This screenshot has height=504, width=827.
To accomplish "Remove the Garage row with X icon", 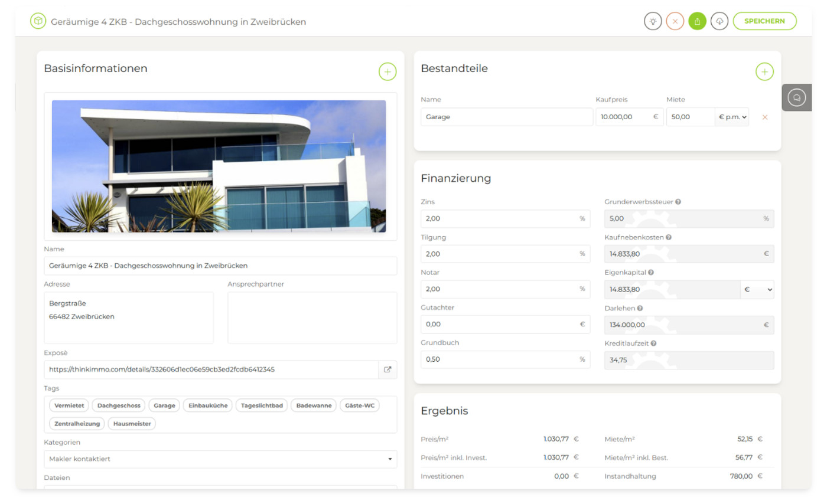I will coord(765,117).
